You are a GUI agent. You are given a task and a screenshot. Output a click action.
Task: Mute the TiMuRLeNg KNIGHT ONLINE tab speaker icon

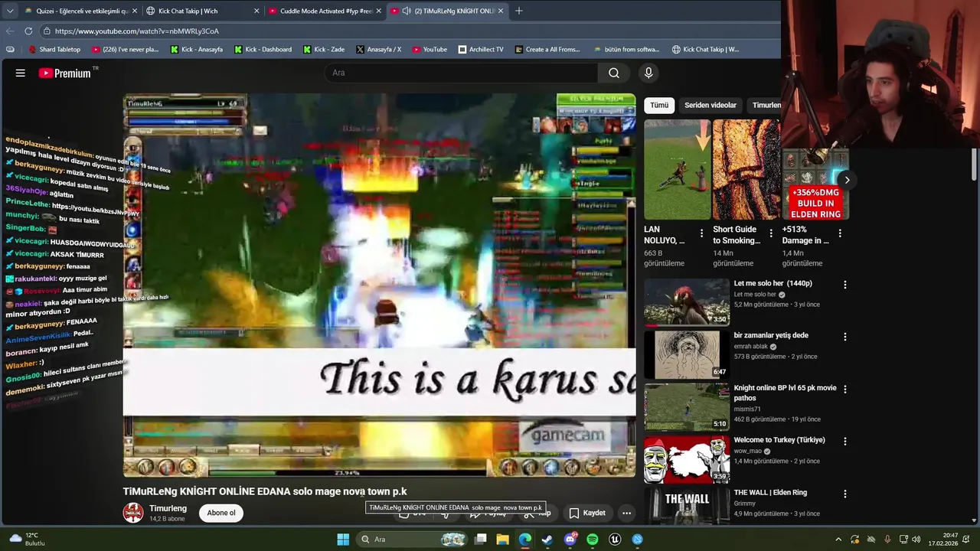point(407,11)
